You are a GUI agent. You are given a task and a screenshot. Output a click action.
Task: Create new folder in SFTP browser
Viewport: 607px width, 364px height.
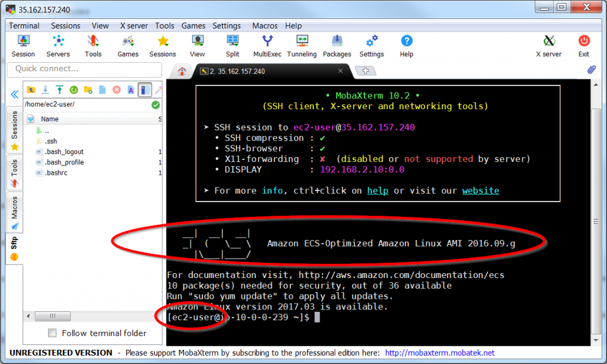(88, 90)
